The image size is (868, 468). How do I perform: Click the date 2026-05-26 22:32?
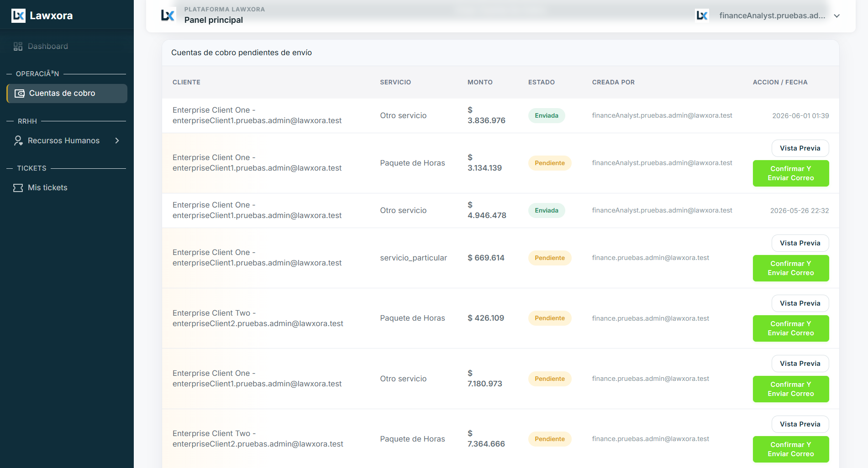[x=800, y=211]
